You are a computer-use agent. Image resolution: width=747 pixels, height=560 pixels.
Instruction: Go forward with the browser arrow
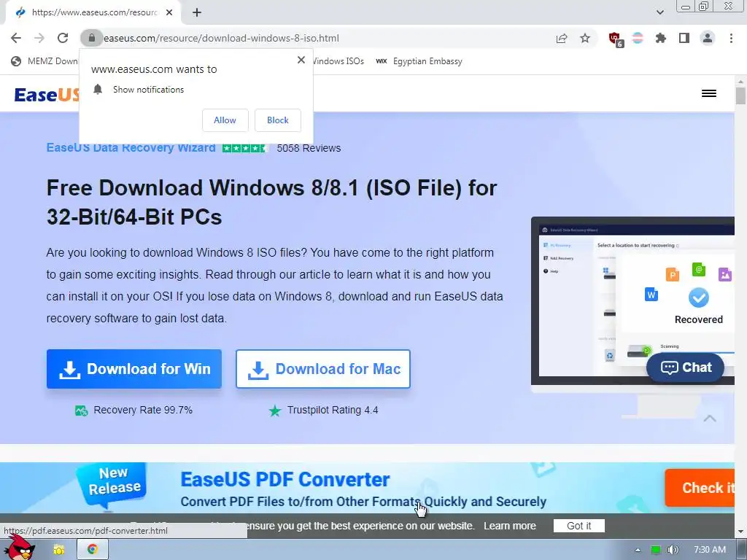coord(39,38)
